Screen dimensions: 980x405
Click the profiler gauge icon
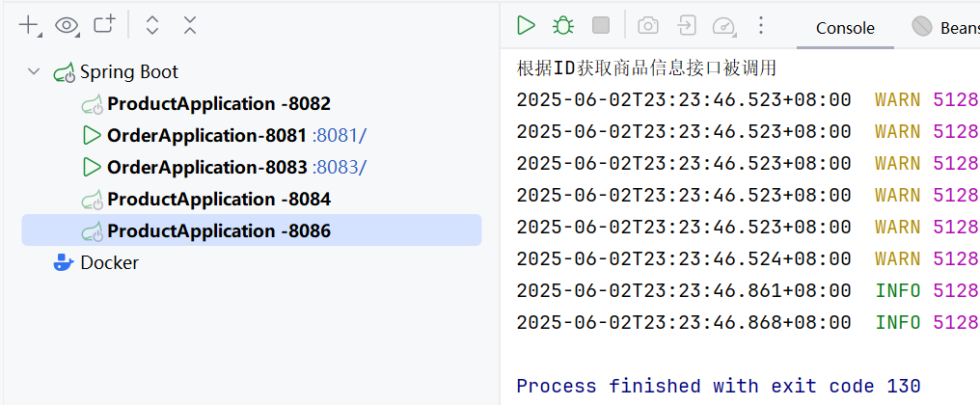coord(723,26)
